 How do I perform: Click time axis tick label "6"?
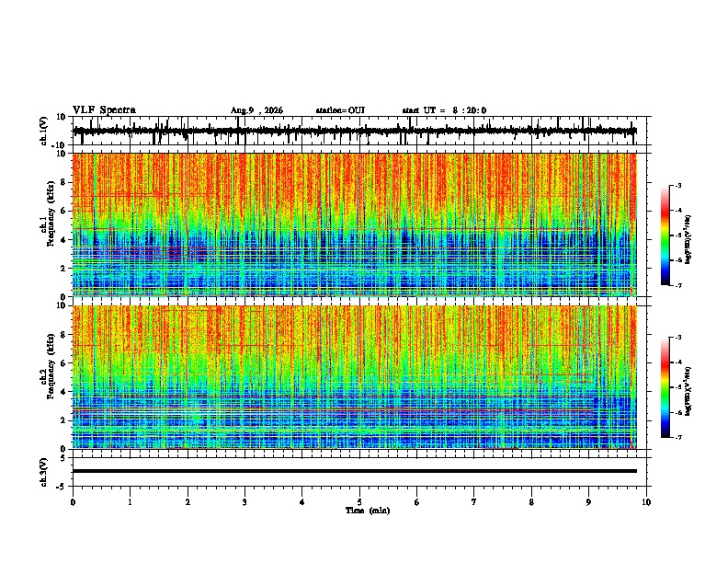click(x=417, y=502)
